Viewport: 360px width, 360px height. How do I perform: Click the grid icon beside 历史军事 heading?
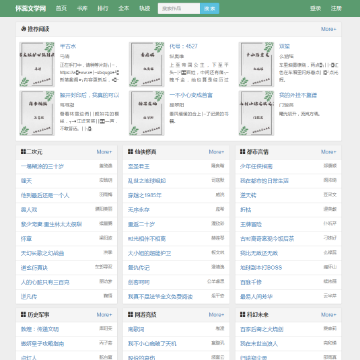[23, 315]
